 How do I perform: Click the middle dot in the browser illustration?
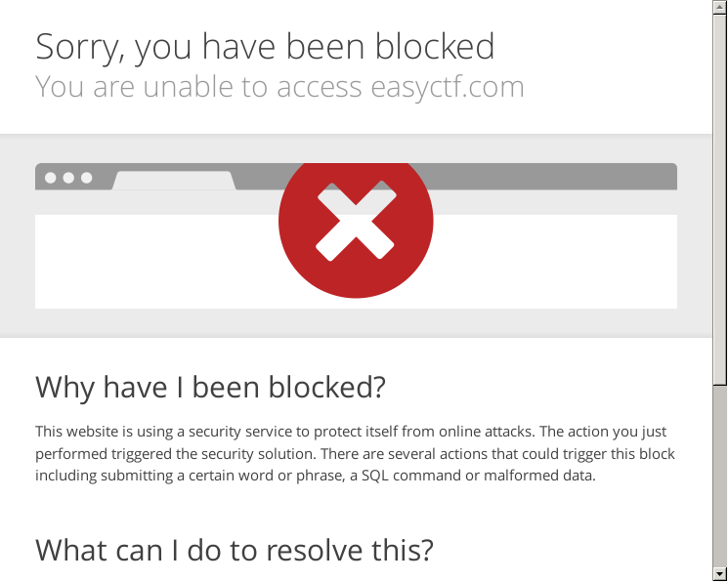[x=68, y=178]
